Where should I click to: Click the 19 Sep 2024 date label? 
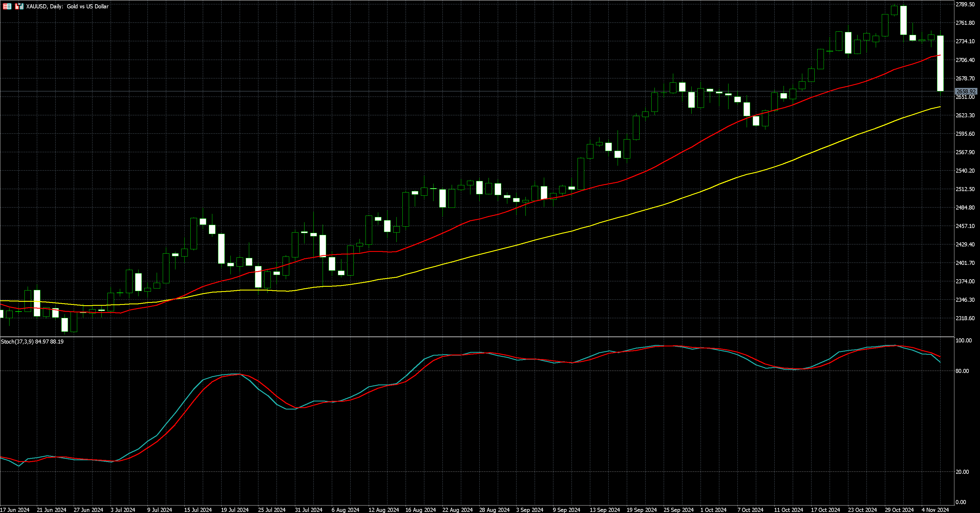tap(642, 510)
